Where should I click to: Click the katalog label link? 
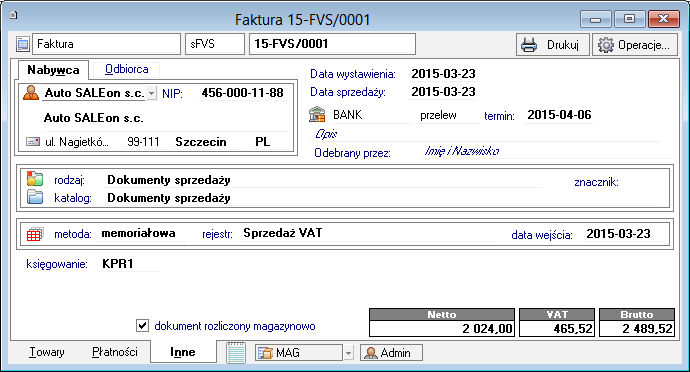pos(73,198)
